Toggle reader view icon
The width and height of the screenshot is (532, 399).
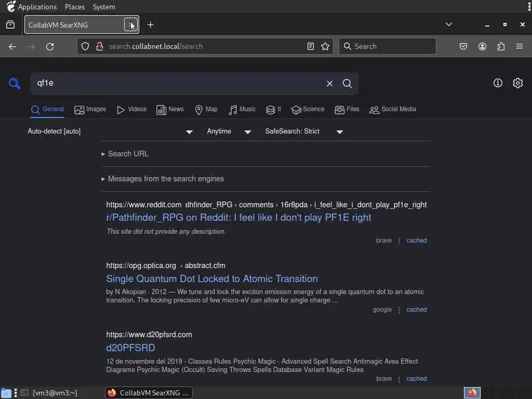[311, 46]
